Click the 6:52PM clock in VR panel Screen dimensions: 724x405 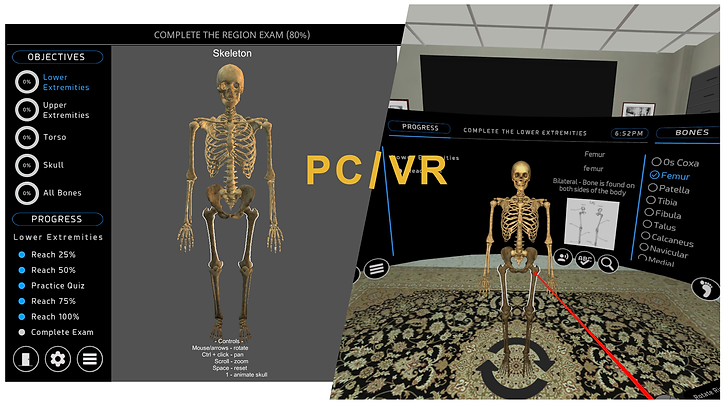click(x=629, y=133)
